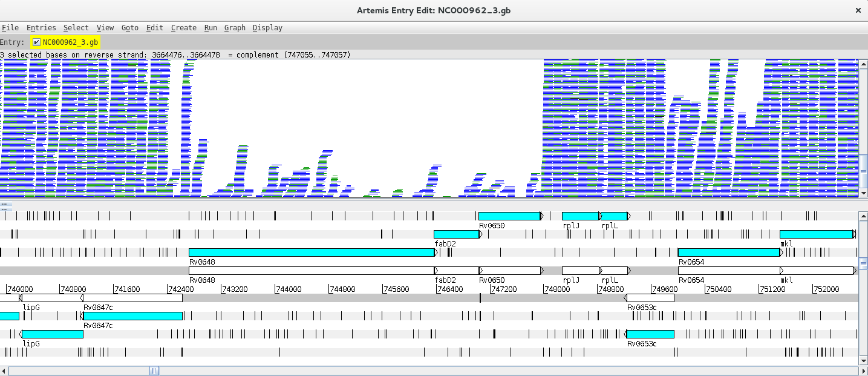This screenshot has width=868, height=376.
Task: Select the cyan mkl feature box
Action: pyautogui.click(x=816, y=234)
